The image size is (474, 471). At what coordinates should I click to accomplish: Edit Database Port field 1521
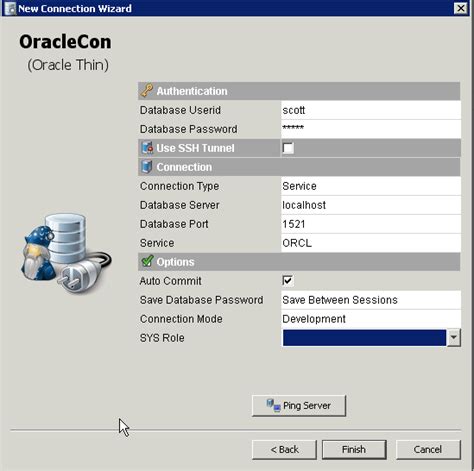pos(371,224)
